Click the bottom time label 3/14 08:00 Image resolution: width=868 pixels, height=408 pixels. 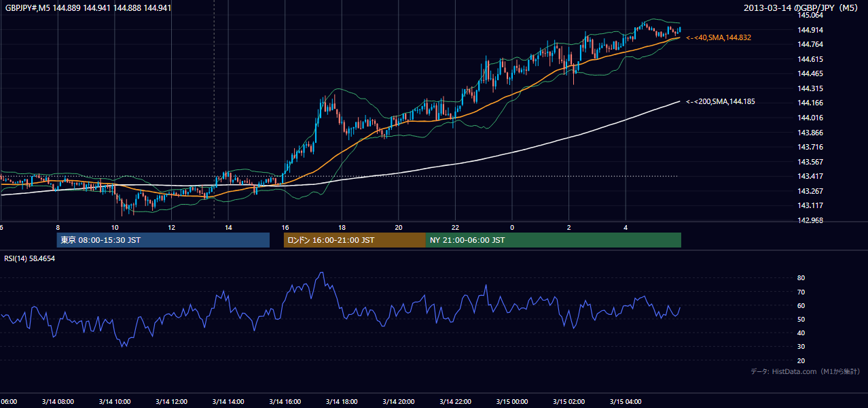click(x=58, y=401)
